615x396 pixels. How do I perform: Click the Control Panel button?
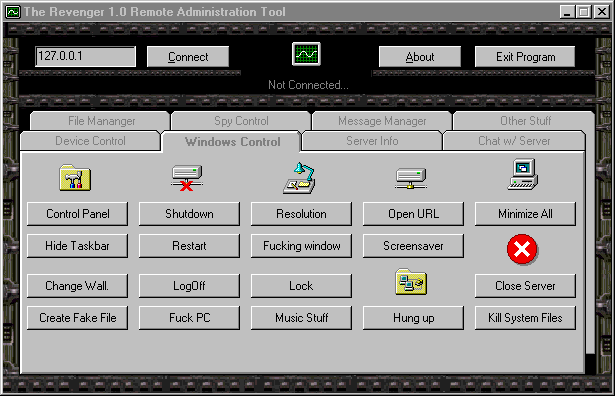pos(77,214)
